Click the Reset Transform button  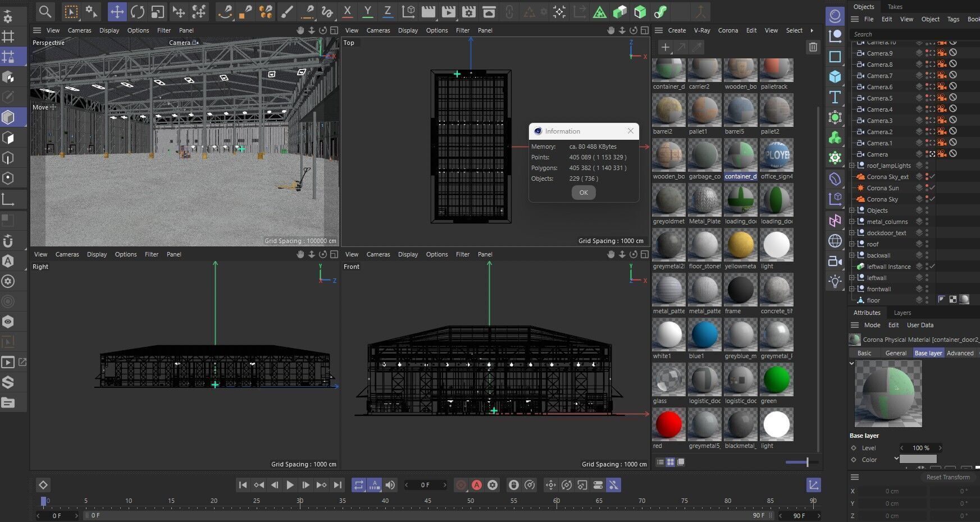948,477
